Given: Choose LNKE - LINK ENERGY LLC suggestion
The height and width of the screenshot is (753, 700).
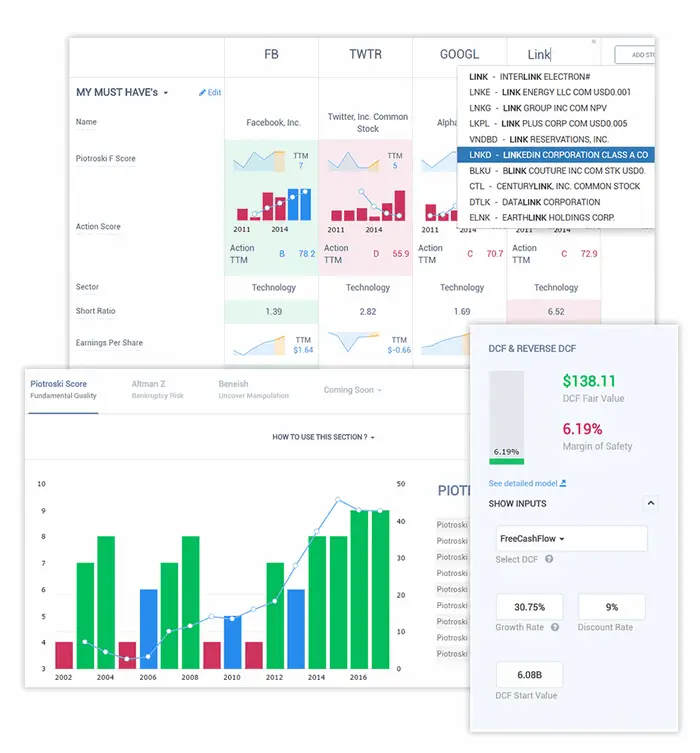Looking at the screenshot, I should coord(555,92).
